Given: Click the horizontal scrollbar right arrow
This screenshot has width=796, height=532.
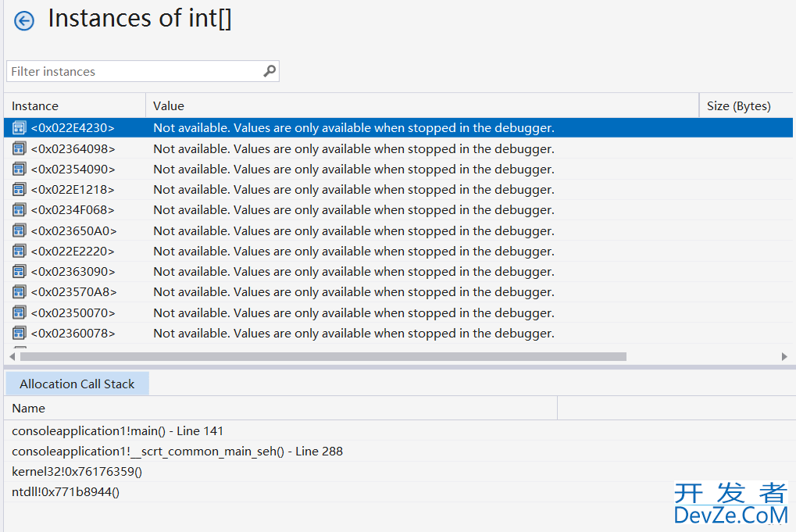Looking at the screenshot, I should point(784,356).
